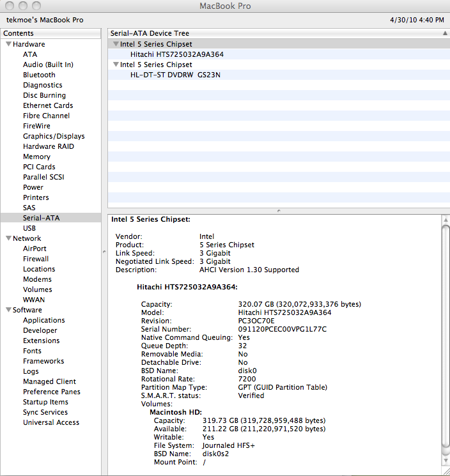Click the Contents column header
The image size is (450, 476).
(x=50, y=33)
